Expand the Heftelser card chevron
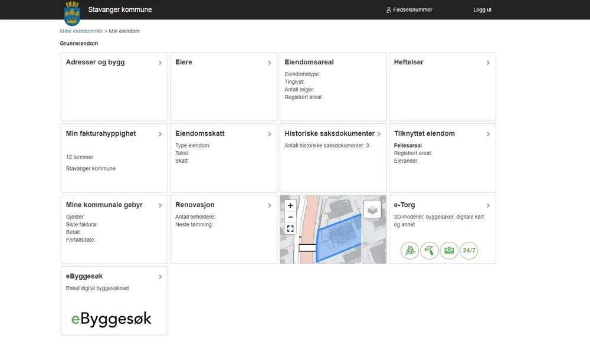 (488, 63)
